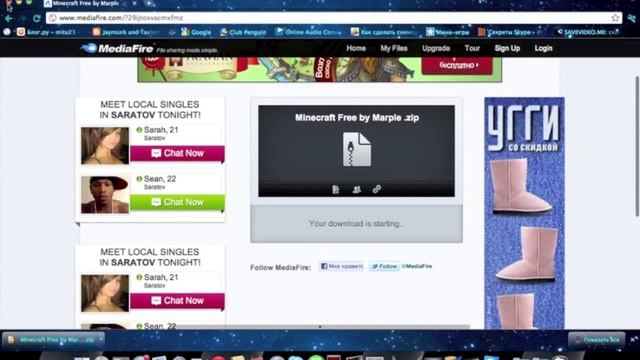
Task: Open the Online Audio Converter bookmark
Action: 308,32
